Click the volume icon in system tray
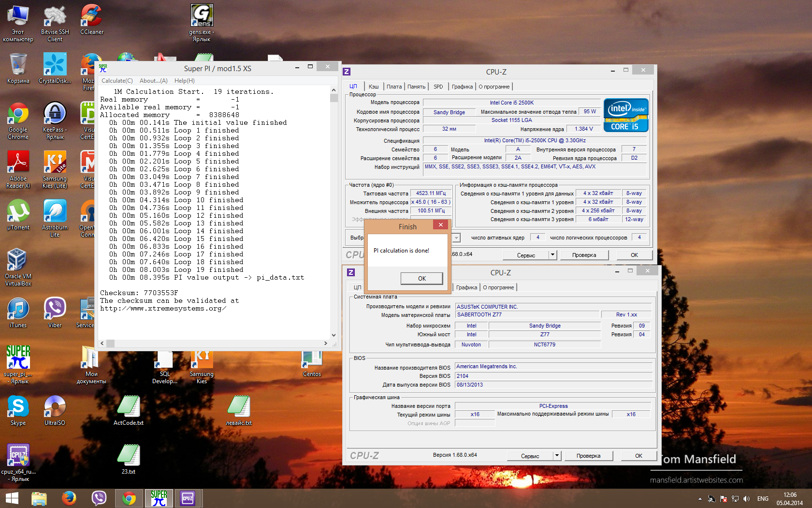 pyautogui.click(x=746, y=498)
